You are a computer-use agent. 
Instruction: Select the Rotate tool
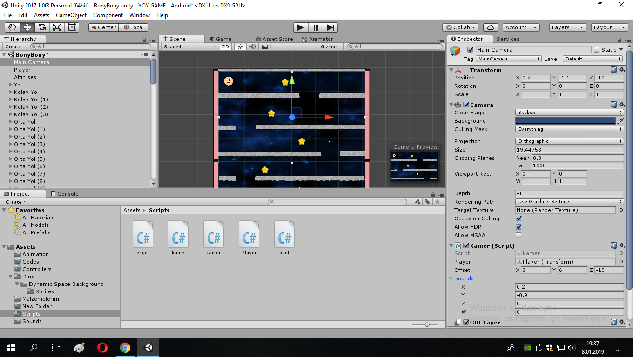(42, 27)
